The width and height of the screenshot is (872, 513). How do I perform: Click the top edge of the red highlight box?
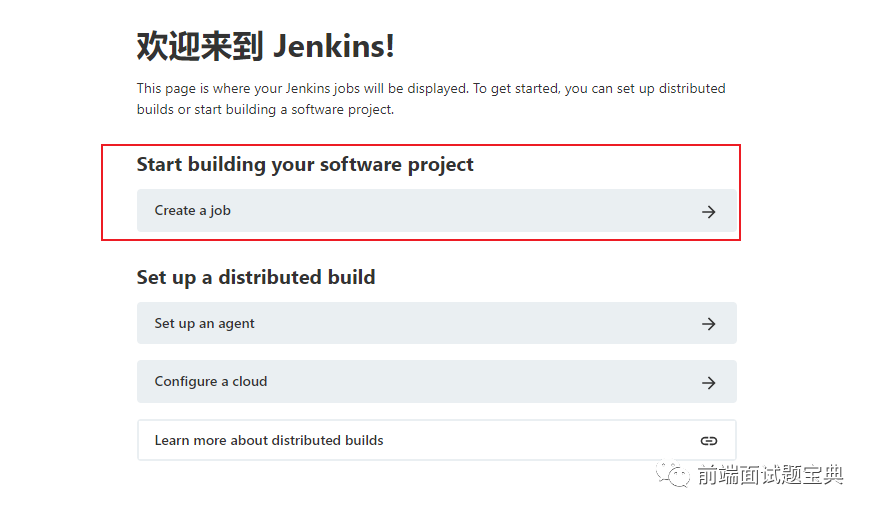[421, 145]
